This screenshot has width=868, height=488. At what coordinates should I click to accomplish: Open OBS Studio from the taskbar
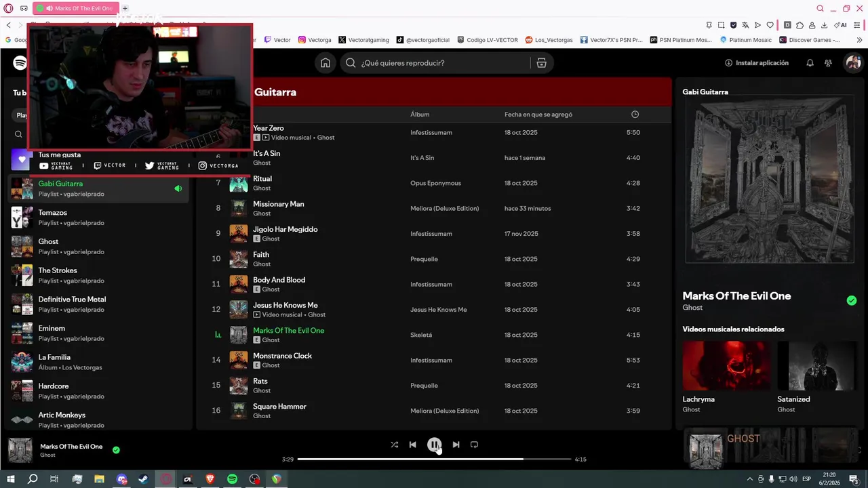click(x=254, y=479)
